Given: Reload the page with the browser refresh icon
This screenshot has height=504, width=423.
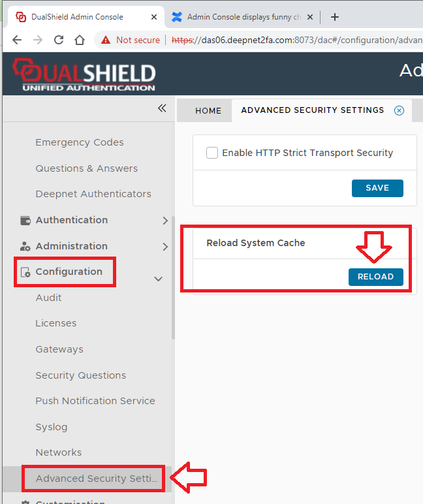Looking at the screenshot, I should 59,40.
